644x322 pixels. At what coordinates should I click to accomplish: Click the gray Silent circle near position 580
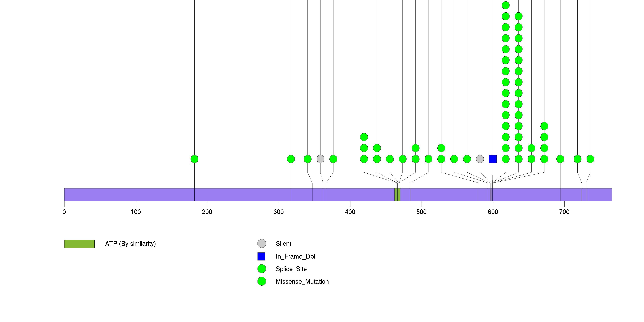pyautogui.click(x=480, y=159)
